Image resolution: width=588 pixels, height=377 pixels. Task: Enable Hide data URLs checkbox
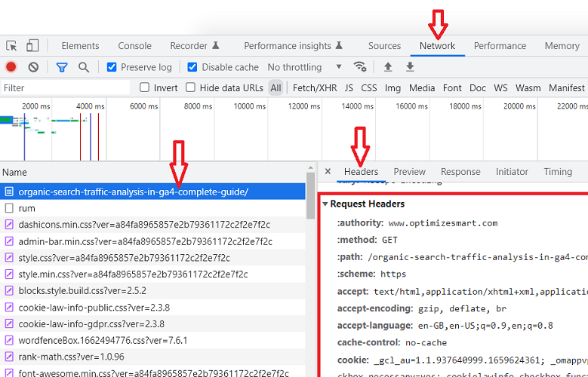point(190,87)
